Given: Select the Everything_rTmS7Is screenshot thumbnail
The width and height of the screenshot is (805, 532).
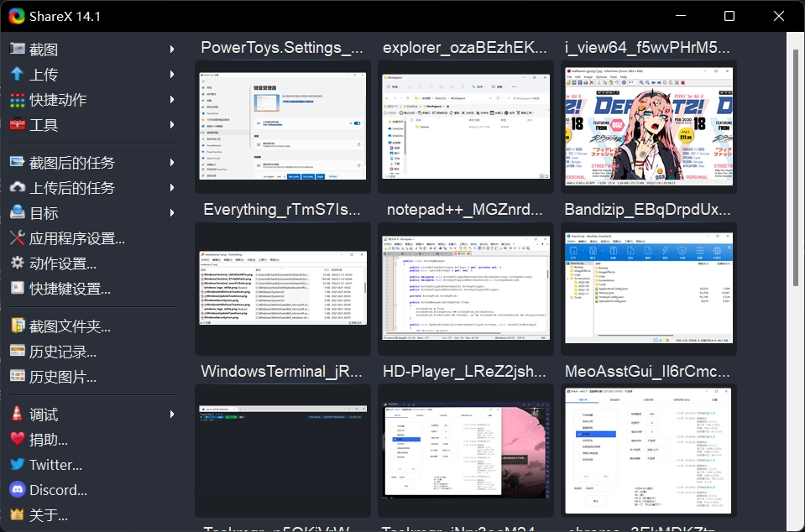Looking at the screenshot, I should pos(283,288).
